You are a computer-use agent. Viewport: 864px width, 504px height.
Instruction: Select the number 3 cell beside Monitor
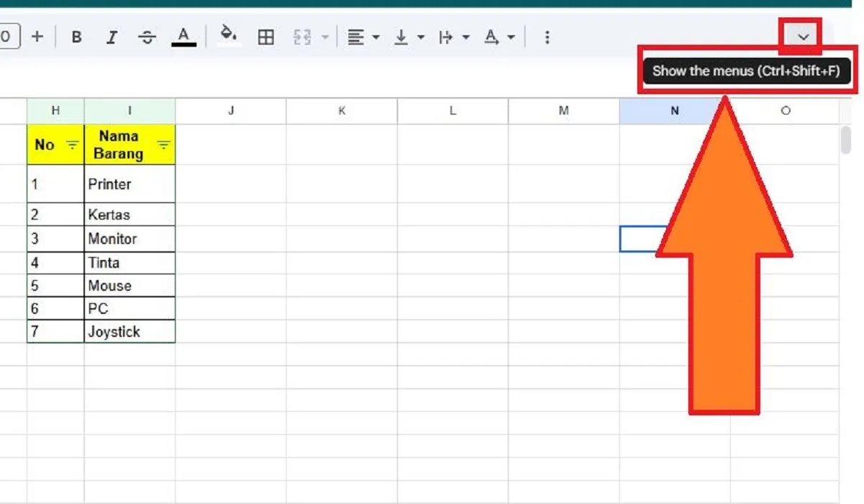55,239
